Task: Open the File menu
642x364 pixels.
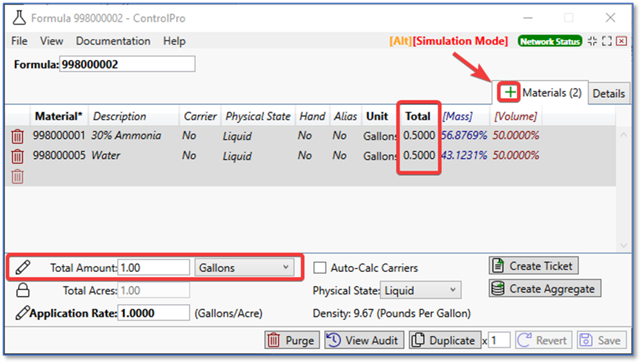Action: pyautogui.click(x=19, y=41)
